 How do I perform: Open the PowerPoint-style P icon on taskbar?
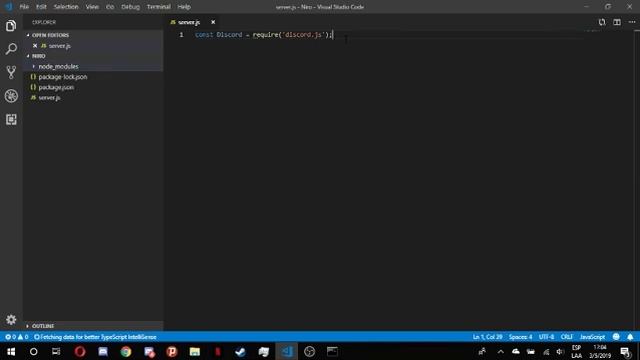click(x=172, y=351)
